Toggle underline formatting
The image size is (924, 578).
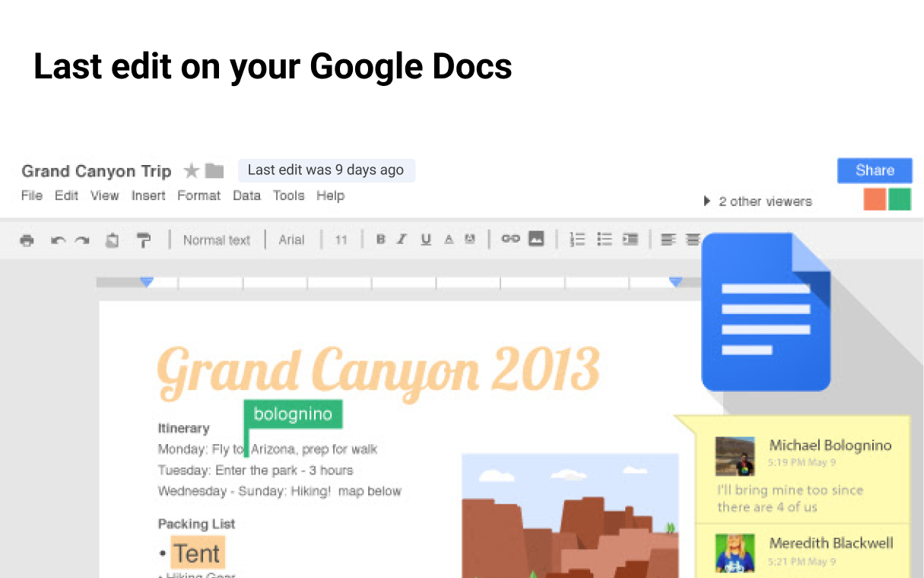[426, 240]
